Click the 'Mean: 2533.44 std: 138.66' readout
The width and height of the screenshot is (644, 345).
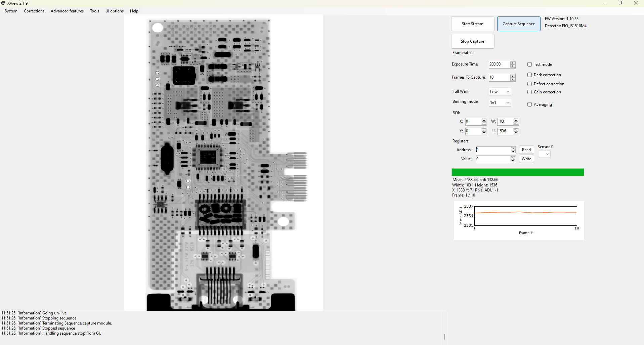pyautogui.click(x=475, y=180)
